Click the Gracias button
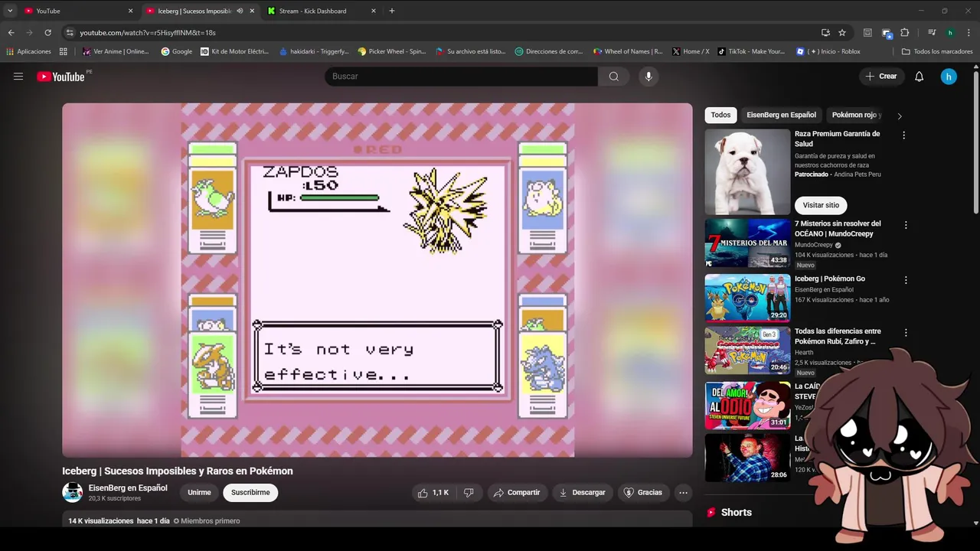Screen dimensions: 980x551 [642, 493]
